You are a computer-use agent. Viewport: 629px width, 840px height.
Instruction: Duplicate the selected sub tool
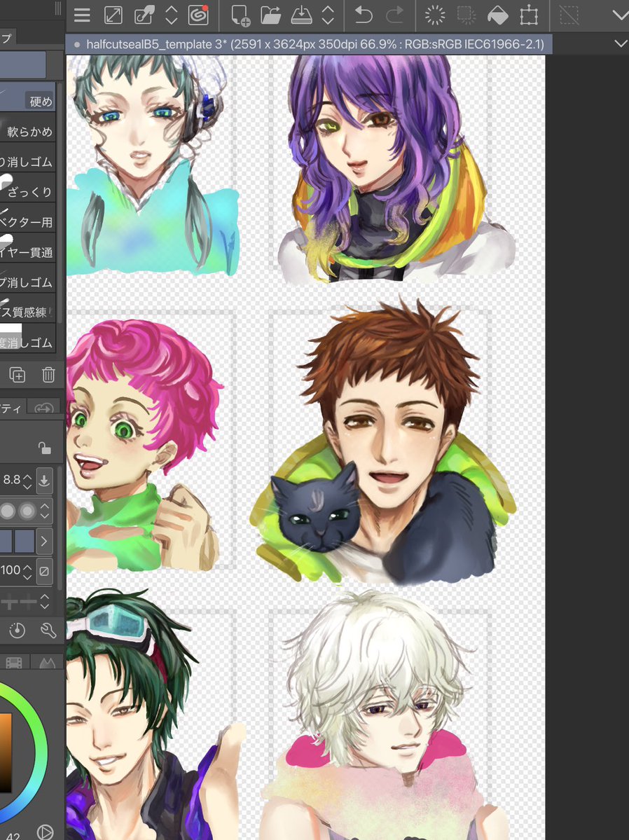pos(17,375)
